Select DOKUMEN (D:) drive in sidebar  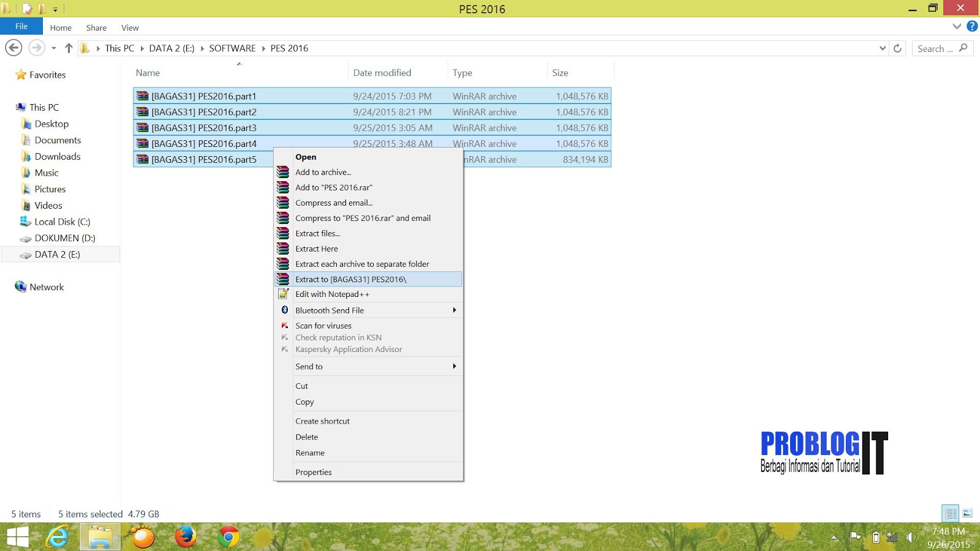[64, 238]
